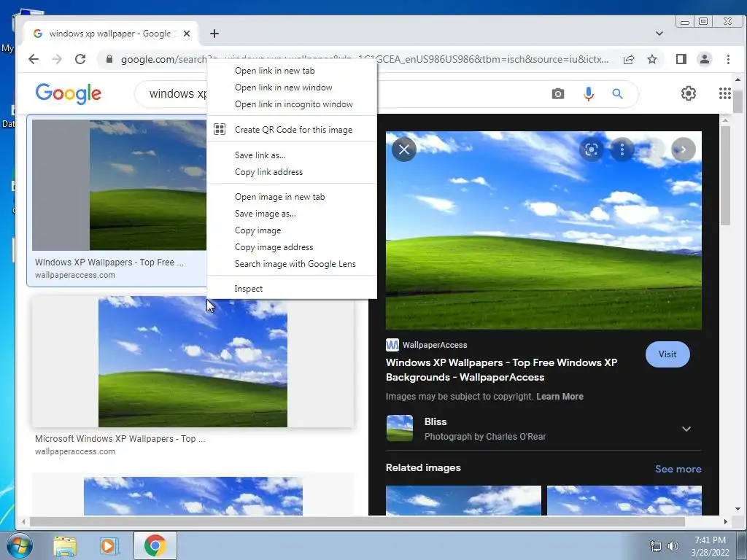
Task: Open Google settings gear
Action: (689, 93)
